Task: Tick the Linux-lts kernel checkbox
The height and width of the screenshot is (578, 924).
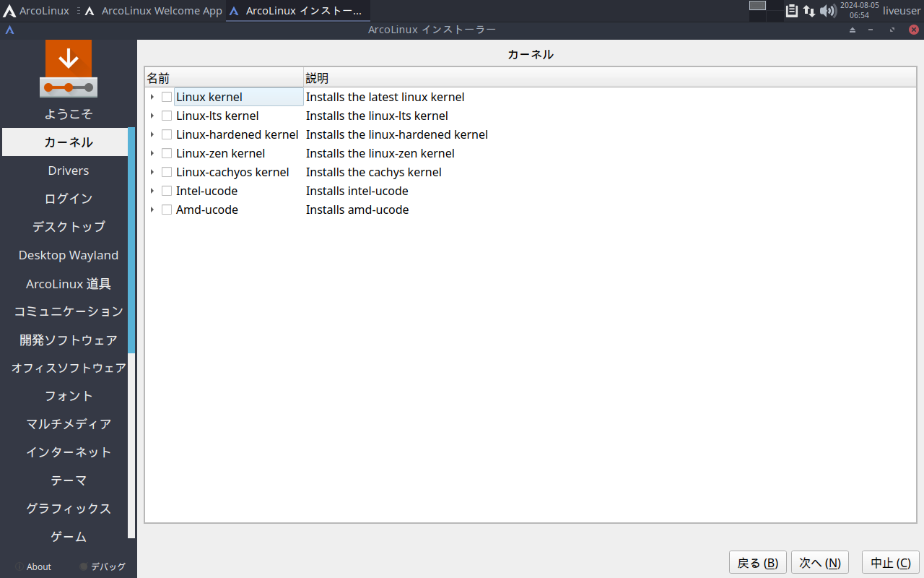Action: pos(167,116)
